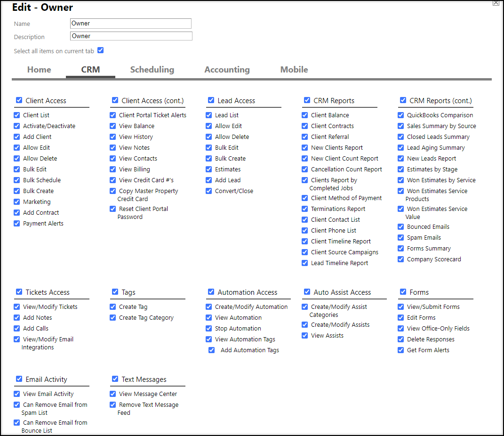Screen dimensions: 504x436
Task: Uncheck the Create Tag Category option
Action: coord(112,317)
